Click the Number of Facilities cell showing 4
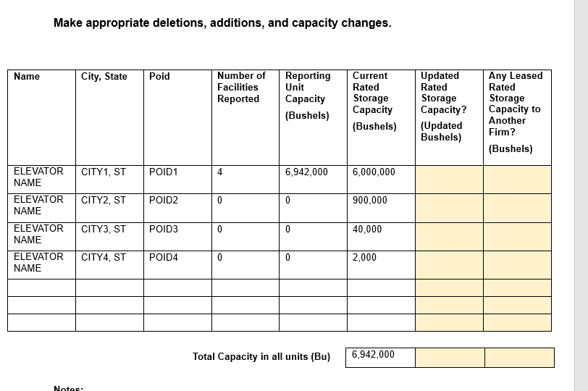588x391 pixels. [x=245, y=179]
